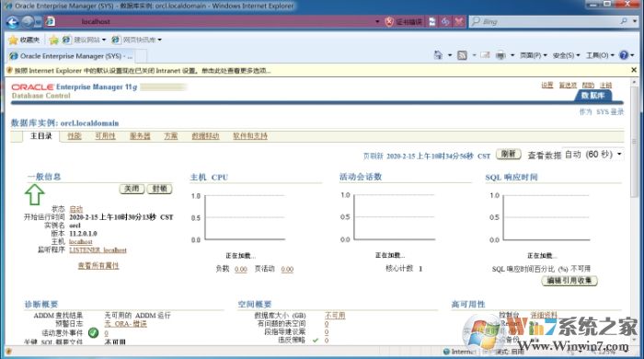Click in the Bing search box
Viewport: 644px width, 359px height.
click(545, 21)
